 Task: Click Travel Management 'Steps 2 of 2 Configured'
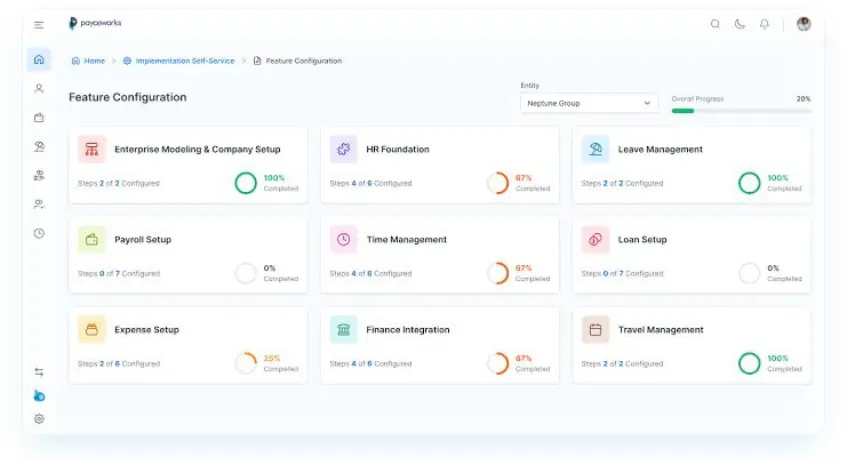[622, 364]
